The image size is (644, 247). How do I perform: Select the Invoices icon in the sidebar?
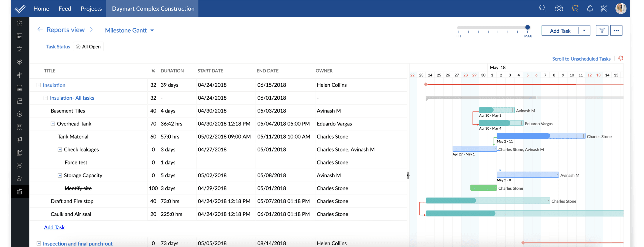click(20, 127)
